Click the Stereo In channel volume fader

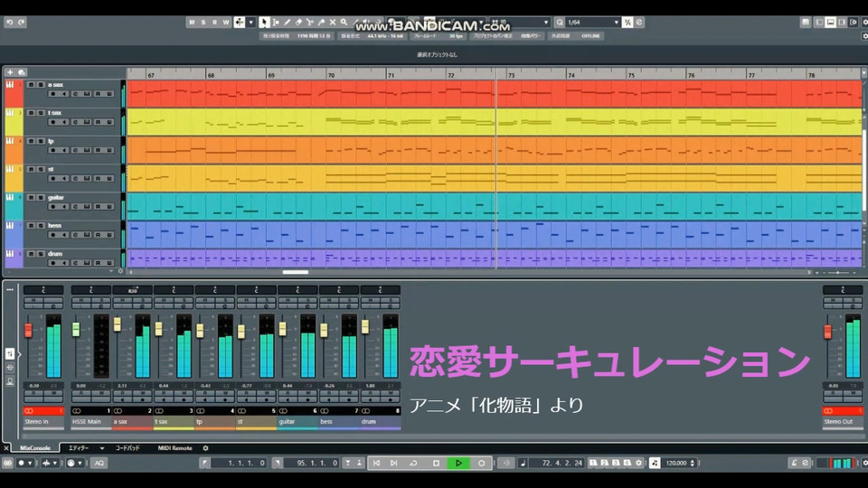pos(28,331)
